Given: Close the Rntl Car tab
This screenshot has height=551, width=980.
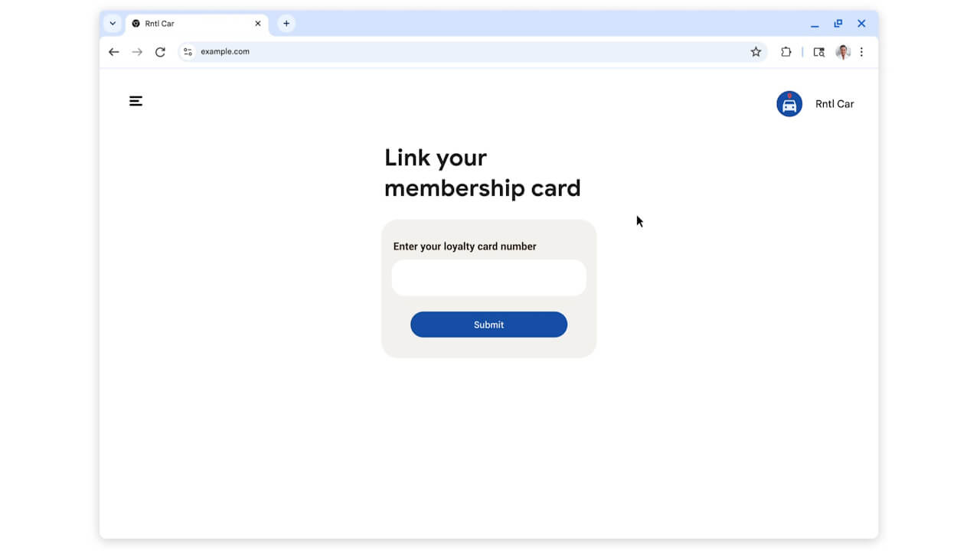Looking at the screenshot, I should tap(258, 24).
